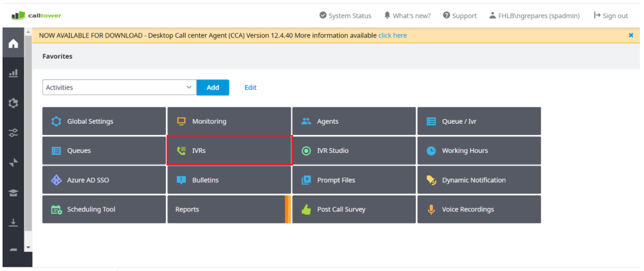Open the gear settings sidebar icon
The image size is (644, 271).
click(x=13, y=103)
